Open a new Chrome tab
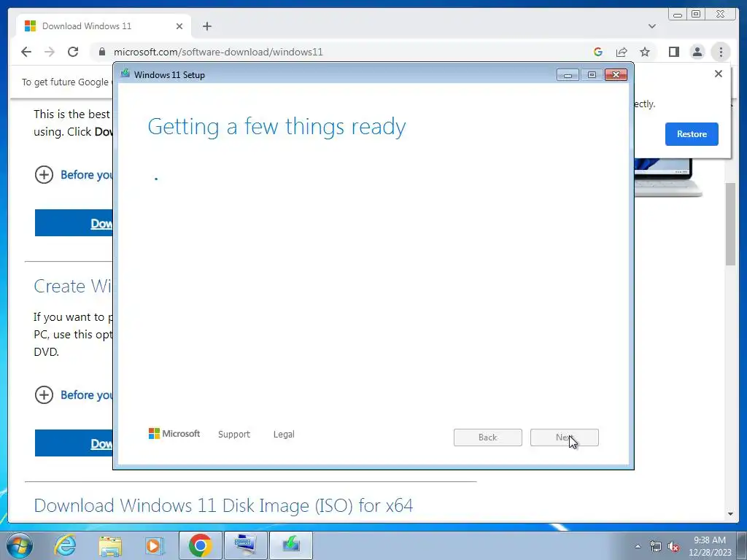The height and width of the screenshot is (560, 747). pyautogui.click(x=206, y=26)
